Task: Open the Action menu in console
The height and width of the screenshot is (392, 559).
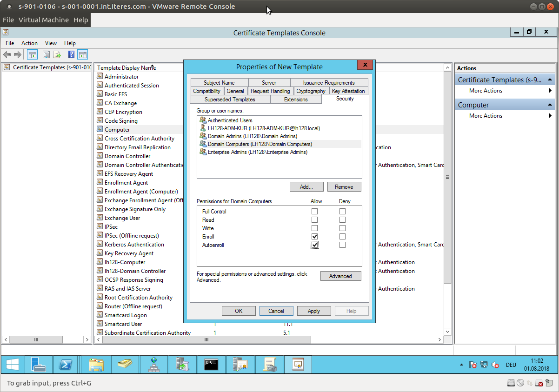Action: coord(29,43)
